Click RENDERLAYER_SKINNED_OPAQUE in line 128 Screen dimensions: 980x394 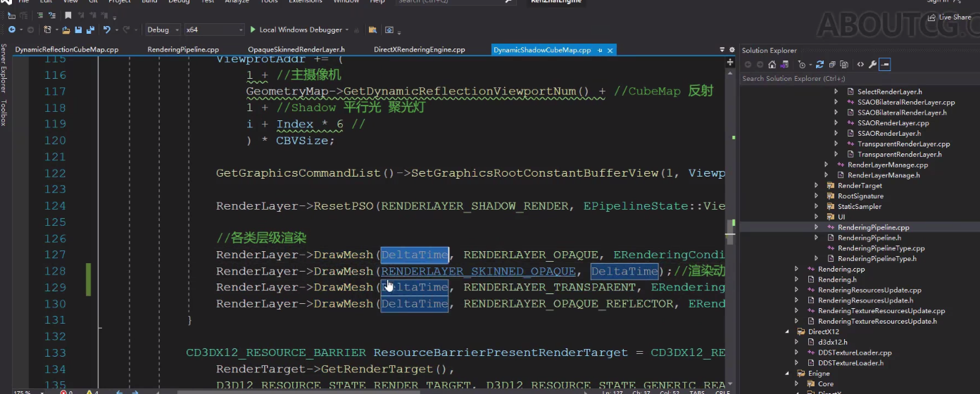(478, 272)
